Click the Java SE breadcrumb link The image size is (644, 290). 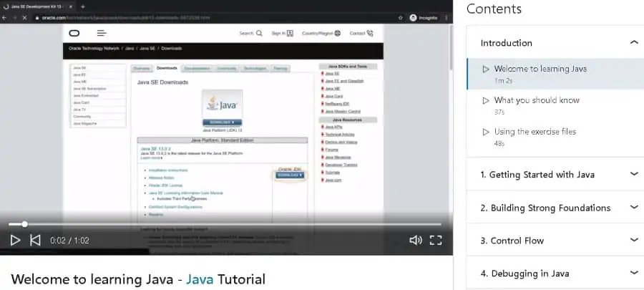(x=147, y=48)
